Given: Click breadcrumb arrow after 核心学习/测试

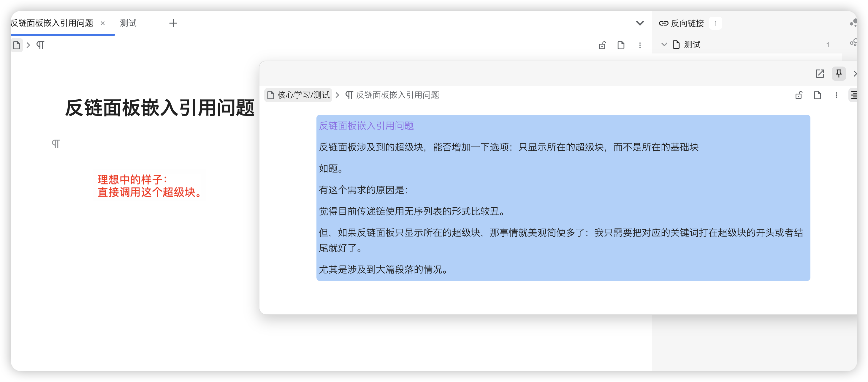Looking at the screenshot, I should [x=337, y=95].
